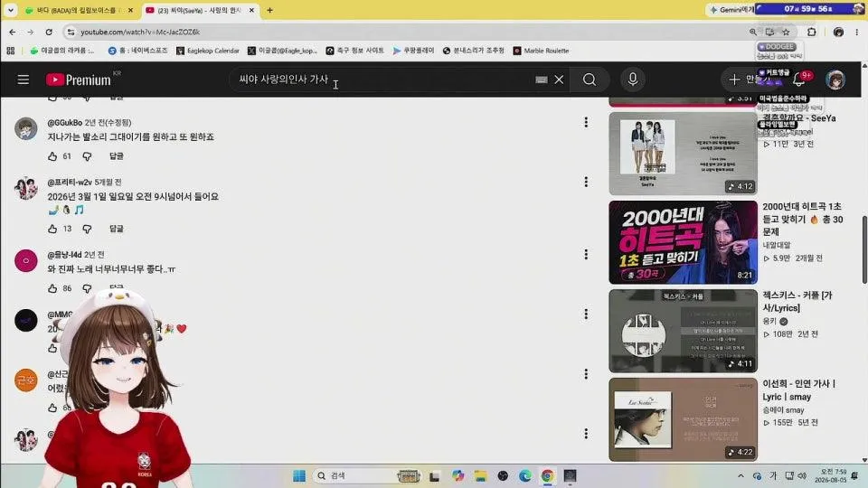Open options menu for @GGukBo comment

coord(586,122)
